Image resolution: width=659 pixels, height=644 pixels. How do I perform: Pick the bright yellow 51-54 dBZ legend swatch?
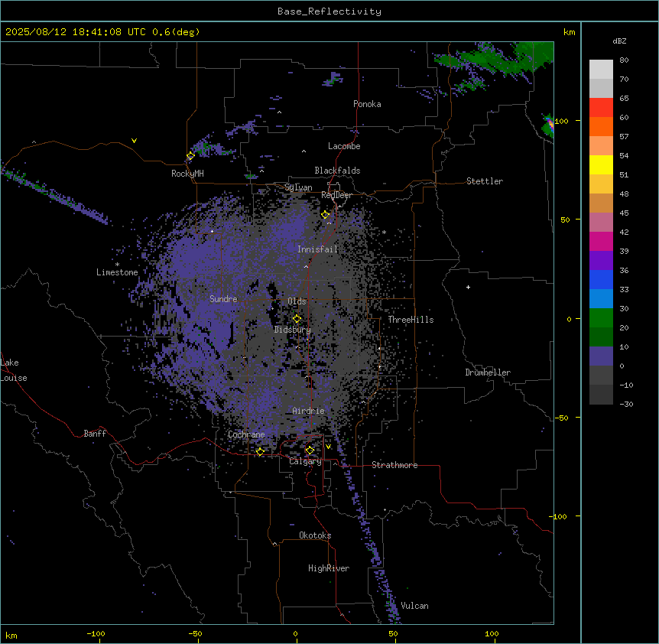(601, 164)
